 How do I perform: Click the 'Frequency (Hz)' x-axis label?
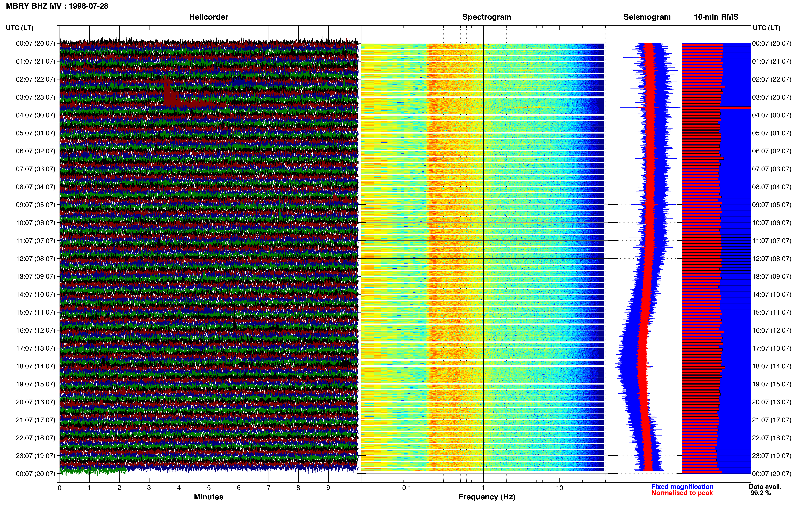(487, 497)
